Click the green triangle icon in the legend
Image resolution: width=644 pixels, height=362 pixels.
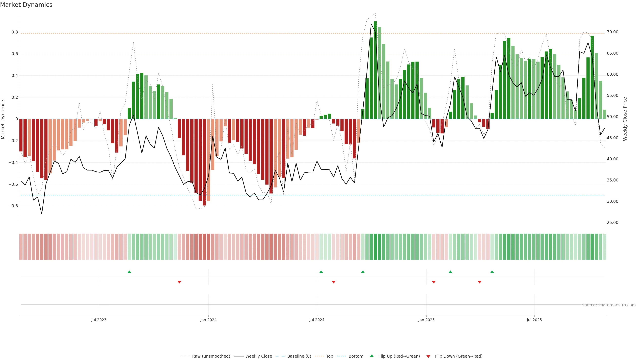point(372,356)
